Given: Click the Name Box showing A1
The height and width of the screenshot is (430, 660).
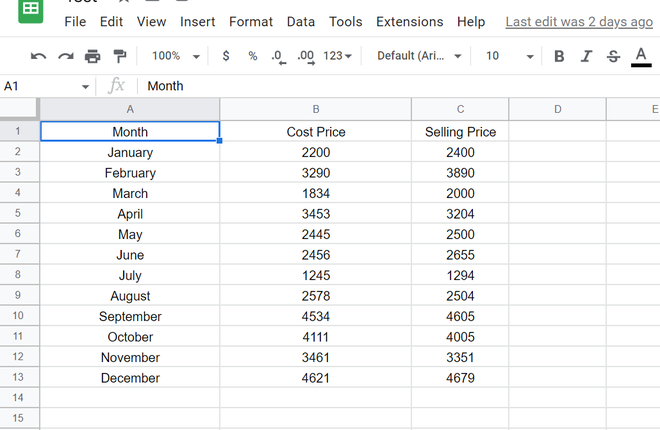Looking at the screenshot, I should click(x=46, y=86).
